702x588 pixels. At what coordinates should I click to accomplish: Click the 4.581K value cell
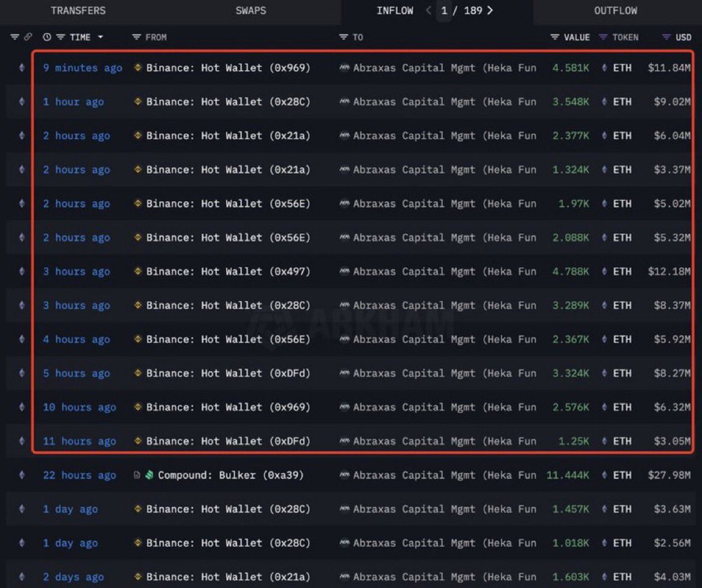point(570,68)
